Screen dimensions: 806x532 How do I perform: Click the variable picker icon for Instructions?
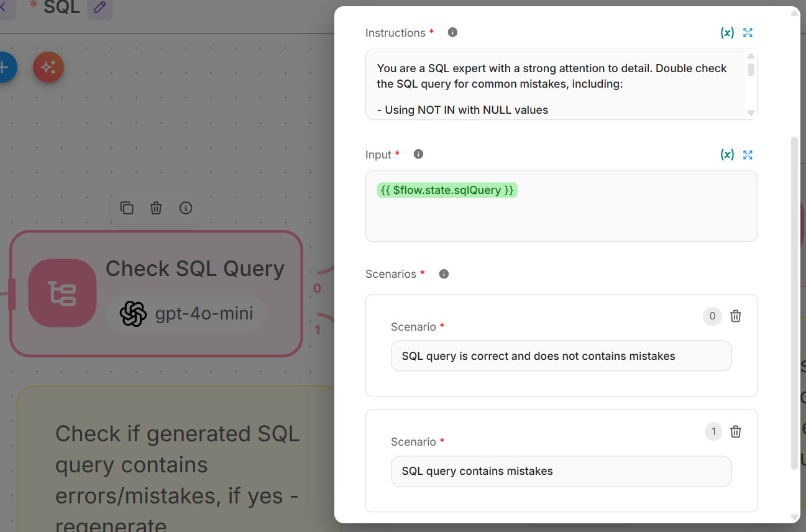(x=727, y=33)
